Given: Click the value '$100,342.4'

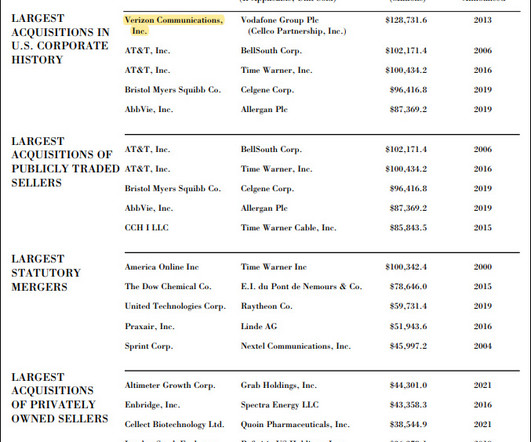Looking at the screenshot, I should [406, 267].
